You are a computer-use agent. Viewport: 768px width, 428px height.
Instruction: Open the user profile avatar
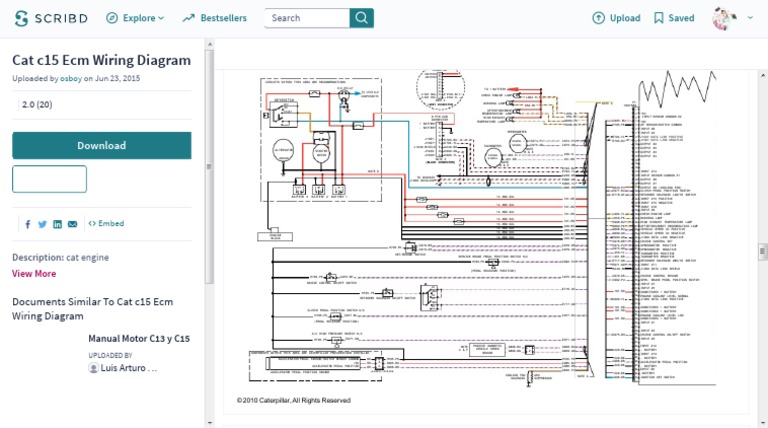[x=725, y=18]
